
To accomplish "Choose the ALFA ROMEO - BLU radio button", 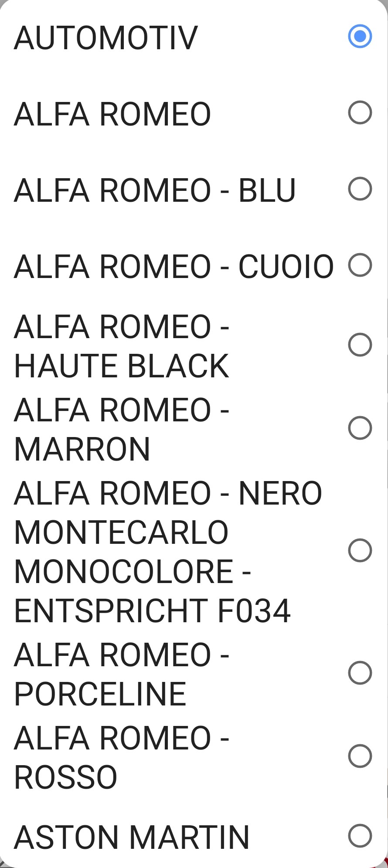I will point(360,189).
